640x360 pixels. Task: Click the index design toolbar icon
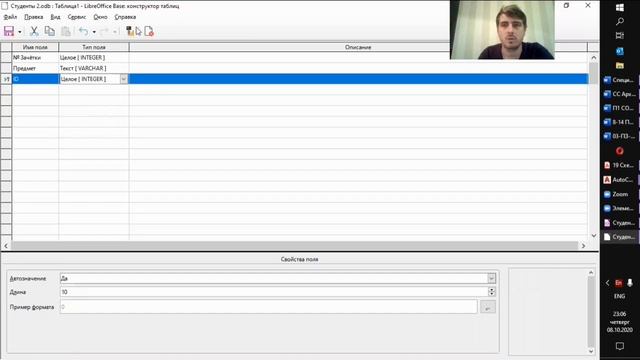130,31
